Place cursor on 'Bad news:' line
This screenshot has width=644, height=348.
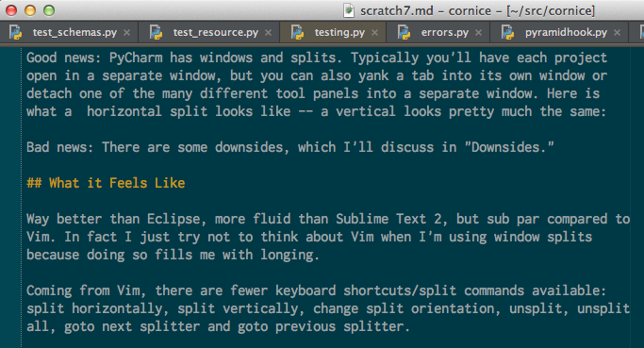tap(290, 147)
